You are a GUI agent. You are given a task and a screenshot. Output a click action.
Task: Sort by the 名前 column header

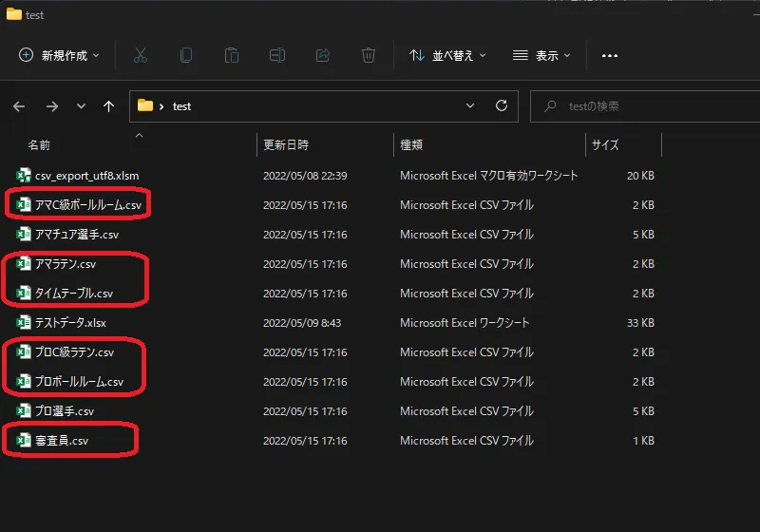[40, 145]
